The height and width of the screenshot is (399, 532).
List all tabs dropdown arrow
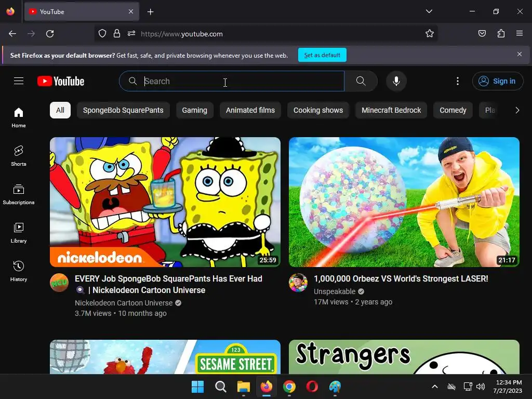429,11
